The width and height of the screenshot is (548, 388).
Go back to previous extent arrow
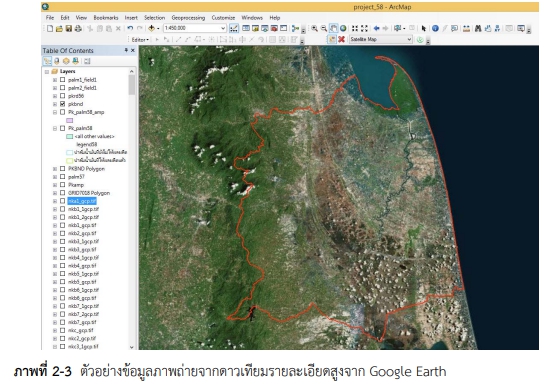[376, 29]
